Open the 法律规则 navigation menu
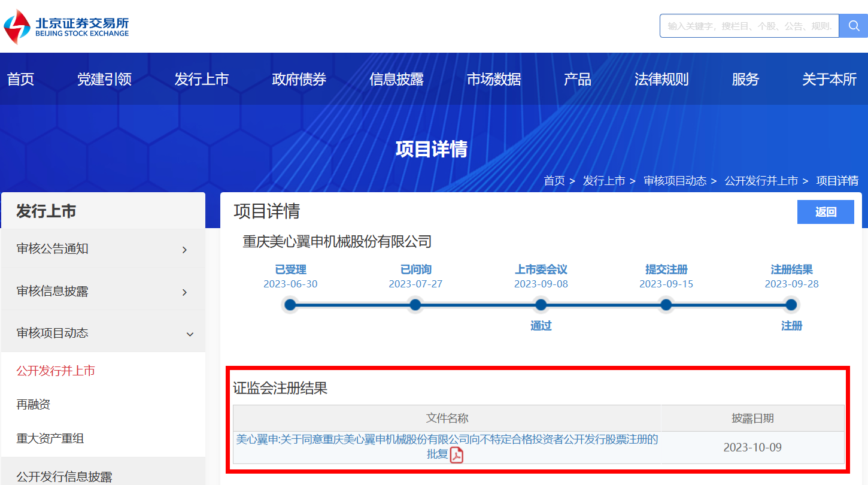Image resolution: width=868 pixels, height=485 pixels. (661, 79)
